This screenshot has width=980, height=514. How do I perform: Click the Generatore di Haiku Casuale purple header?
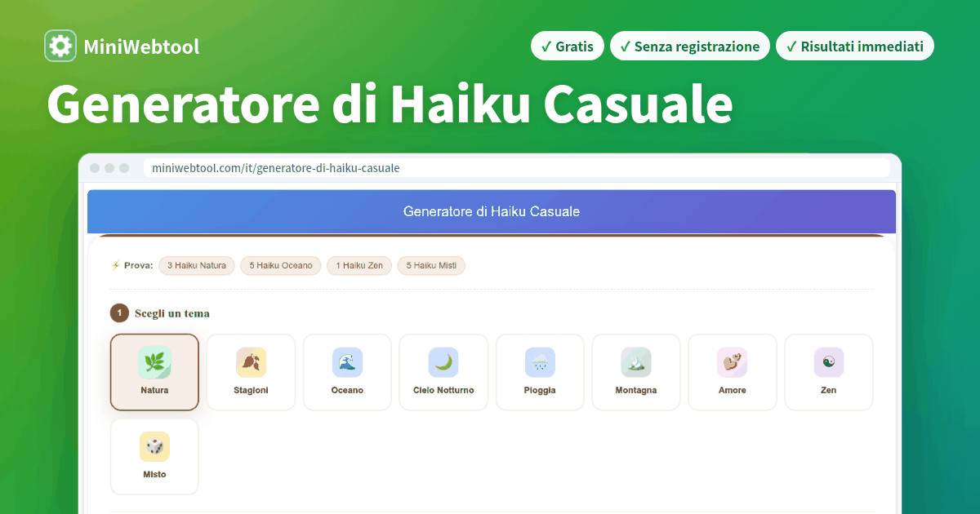click(x=492, y=211)
